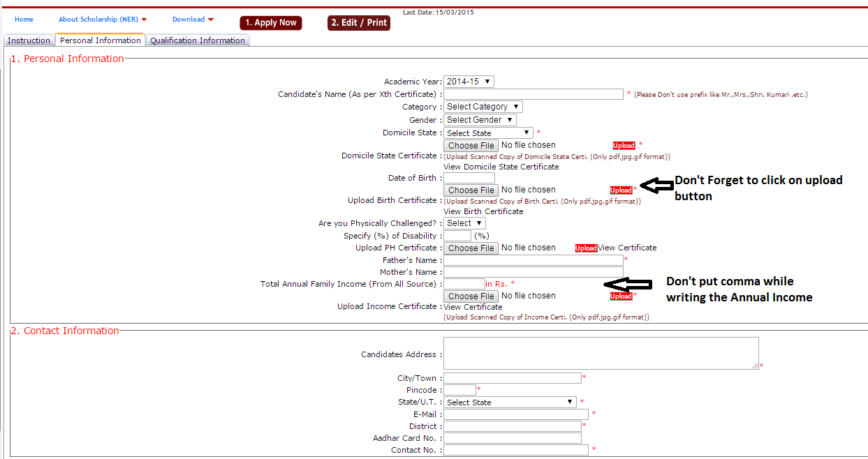868x459 pixels.
Task: Switch to the Instruction tab
Action: [29, 40]
